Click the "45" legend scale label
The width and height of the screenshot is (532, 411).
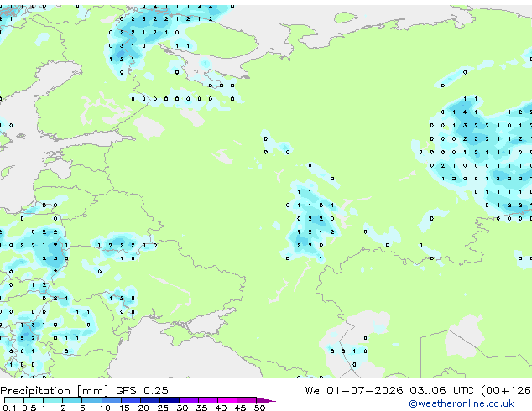click(x=240, y=408)
